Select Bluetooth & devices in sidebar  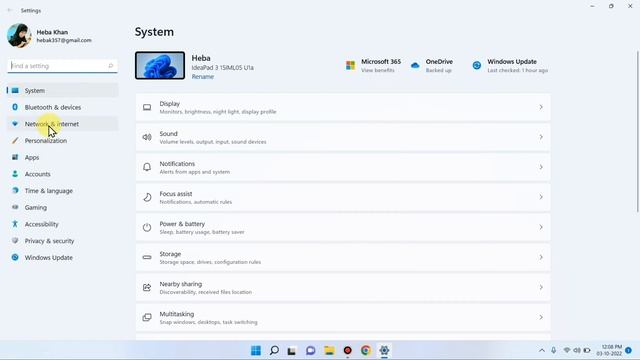[62, 107]
